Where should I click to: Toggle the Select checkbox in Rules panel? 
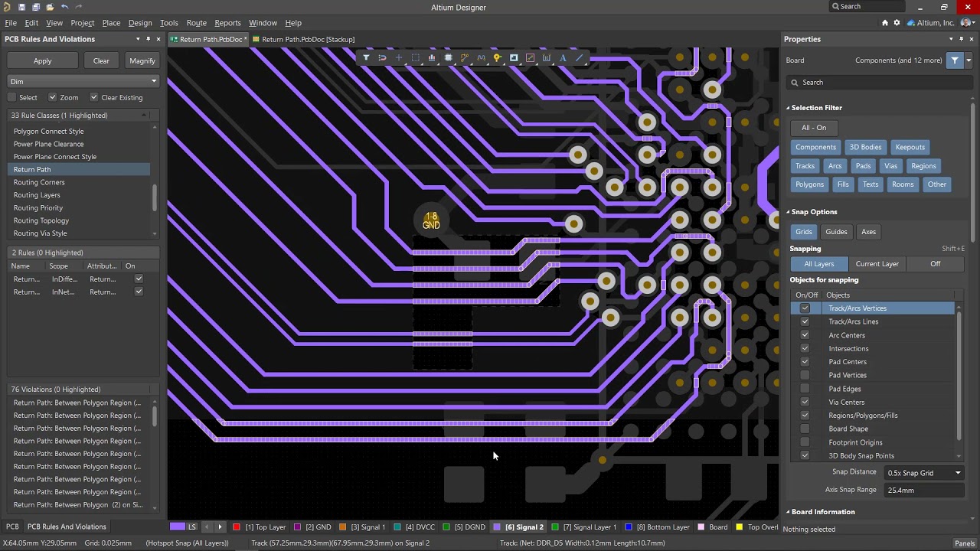tap(11, 97)
